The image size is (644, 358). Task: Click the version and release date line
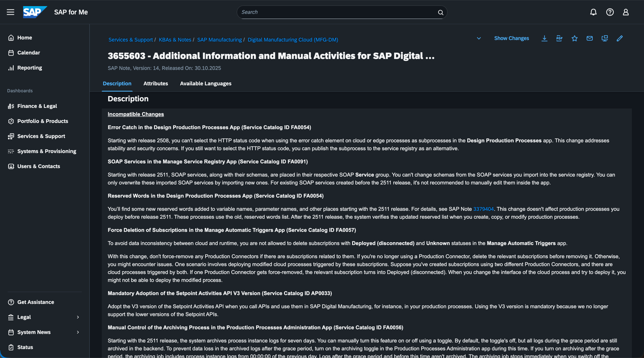[164, 68]
